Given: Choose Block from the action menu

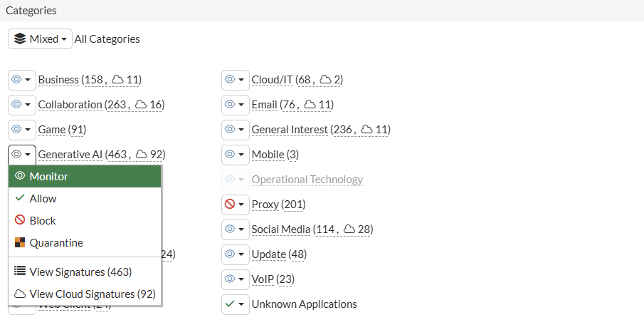Looking at the screenshot, I should [x=43, y=221].
